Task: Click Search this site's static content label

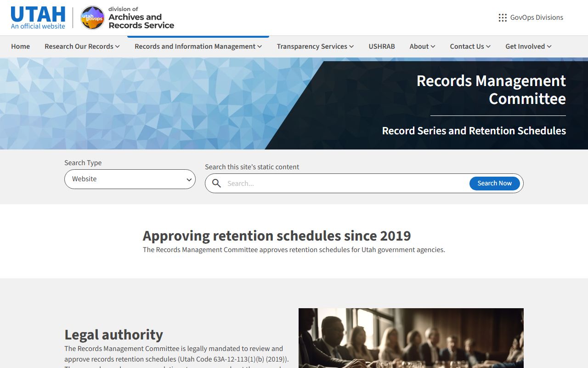Action: (252, 167)
